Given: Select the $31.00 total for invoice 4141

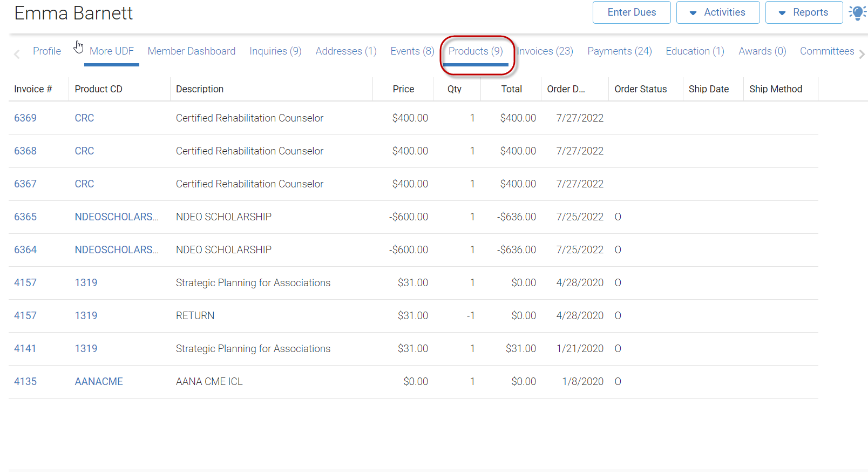Looking at the screenshot, I should 521,349.
